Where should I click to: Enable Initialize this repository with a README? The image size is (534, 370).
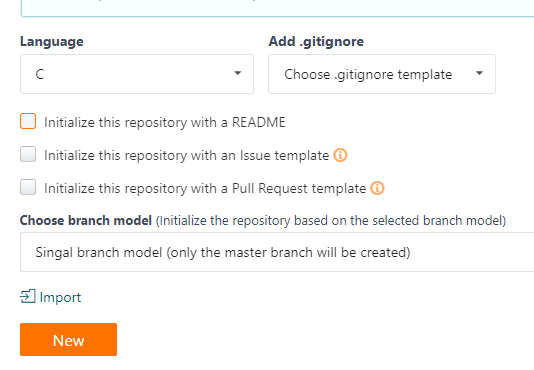28,121
